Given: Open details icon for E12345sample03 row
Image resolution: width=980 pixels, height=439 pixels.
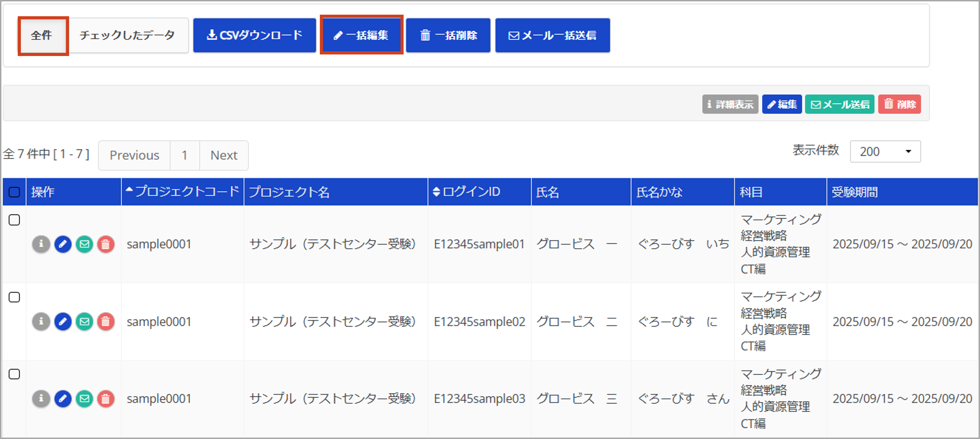Looking at the screenshot, I should point(41,399).
